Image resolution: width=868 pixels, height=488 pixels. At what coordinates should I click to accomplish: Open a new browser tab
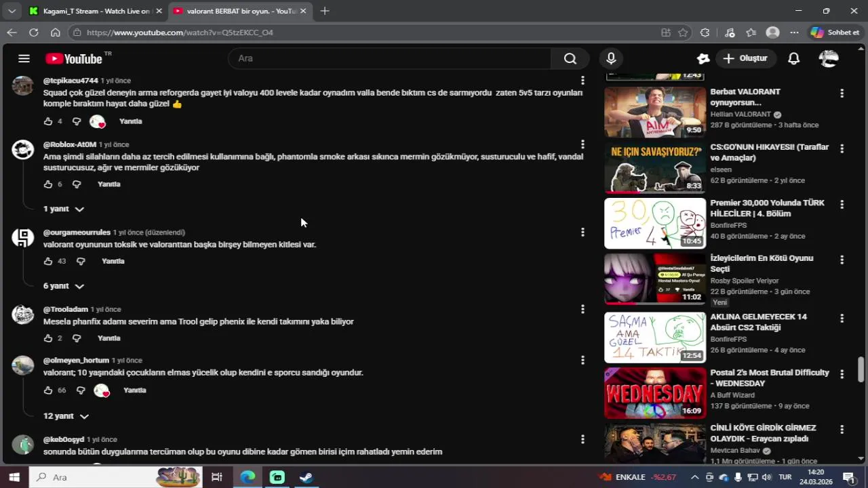pos(325,11)
